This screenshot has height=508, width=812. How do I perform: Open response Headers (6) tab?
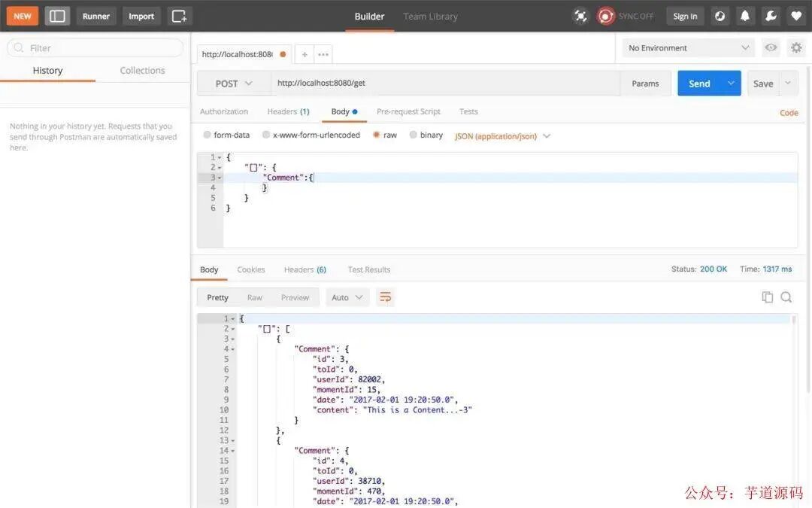(x=305, y=269)
